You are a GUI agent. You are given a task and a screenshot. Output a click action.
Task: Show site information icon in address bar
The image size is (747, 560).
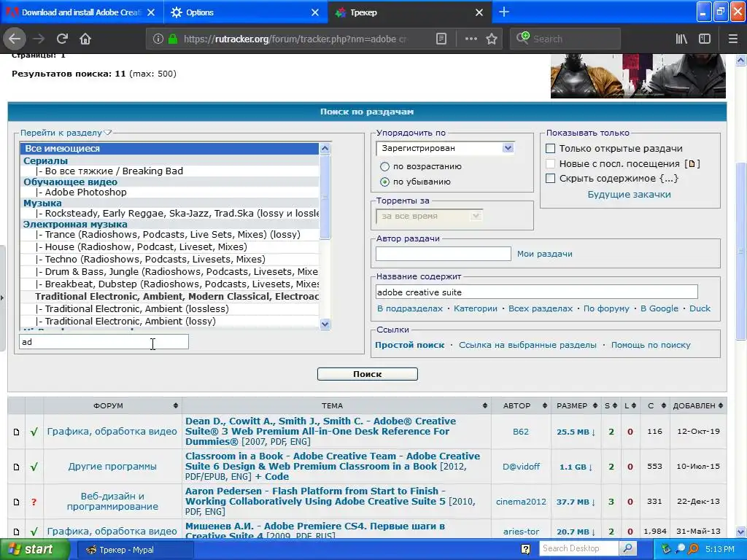click(158, 39)
